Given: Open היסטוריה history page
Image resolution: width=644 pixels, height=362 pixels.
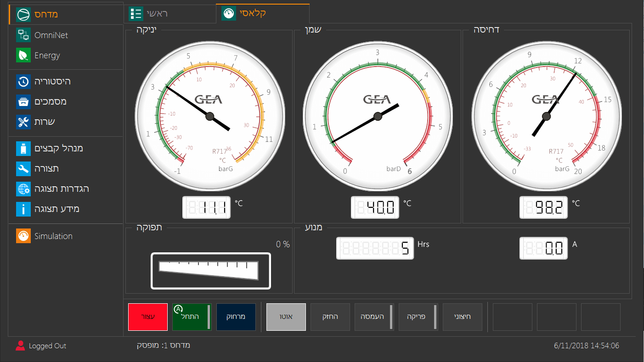Looking at the screenshot, I should click(x=66, y=81).
